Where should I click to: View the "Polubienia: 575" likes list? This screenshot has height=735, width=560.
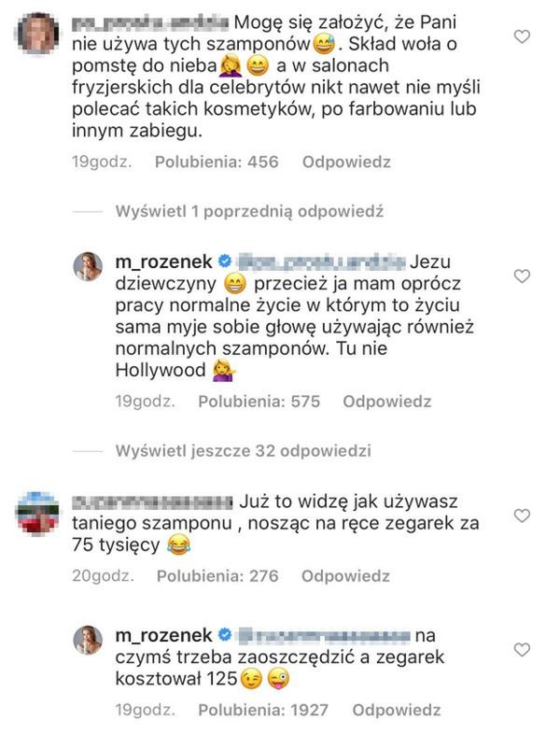coord(258,402)
